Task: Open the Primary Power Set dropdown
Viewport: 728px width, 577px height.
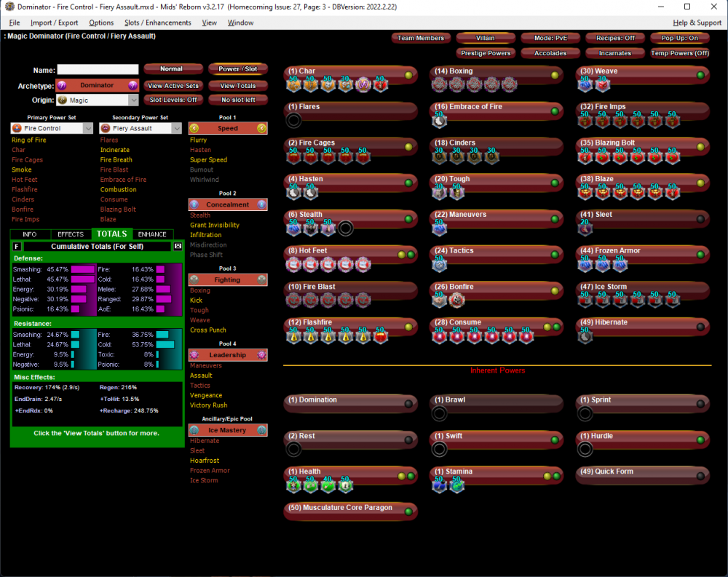Action: 52,128
